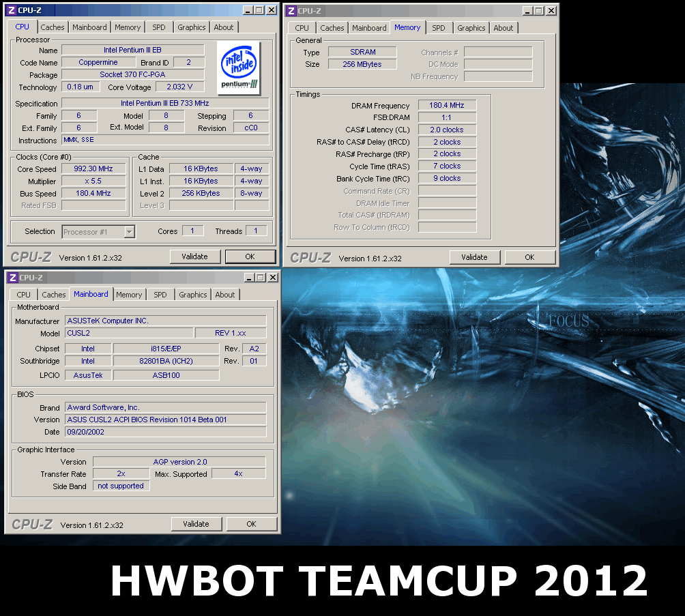The image size is (685, 616).
Task: Click the Intel Pentium III logo image
Action: 239,69
